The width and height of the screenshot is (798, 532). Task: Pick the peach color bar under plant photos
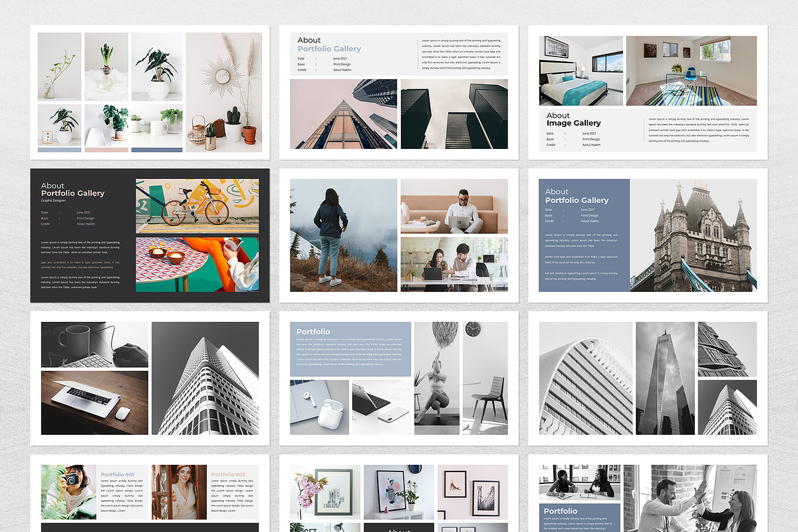pyautogui.click(x=106, y=150)
